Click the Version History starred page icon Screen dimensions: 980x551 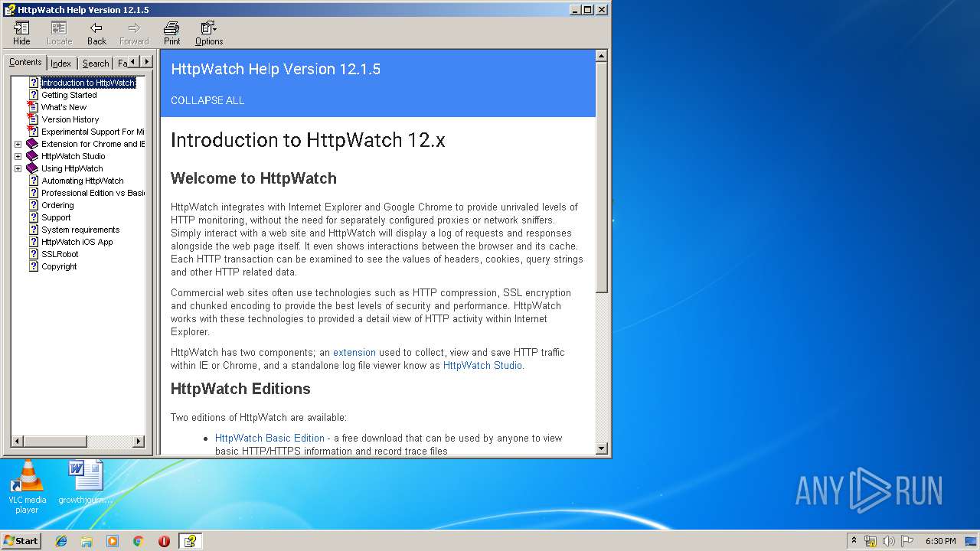click(33, 119)
